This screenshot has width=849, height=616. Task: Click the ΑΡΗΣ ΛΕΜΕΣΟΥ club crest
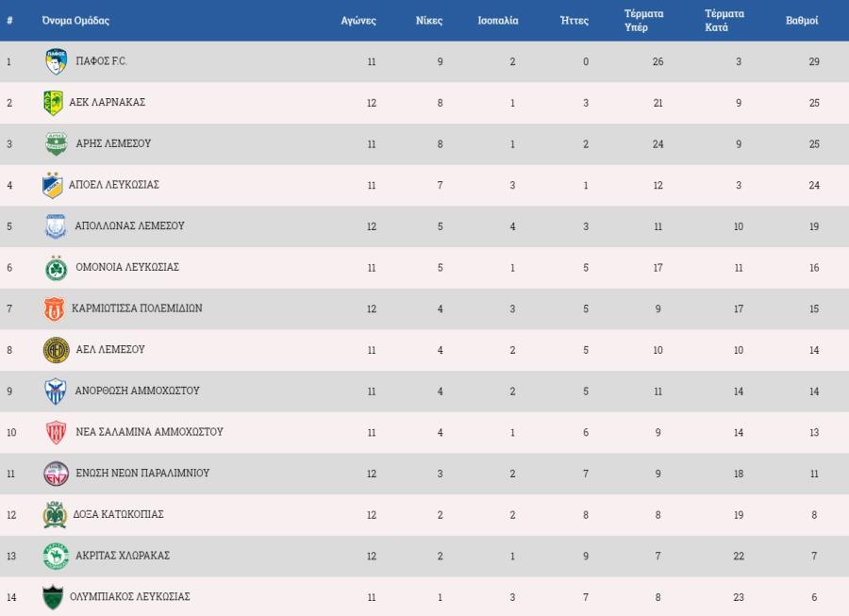tap(56, 143)
